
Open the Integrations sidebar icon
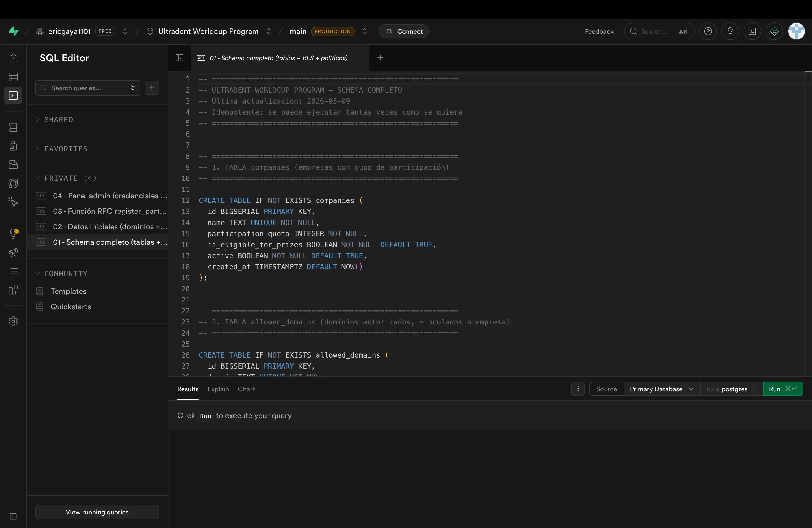(13, 290)
